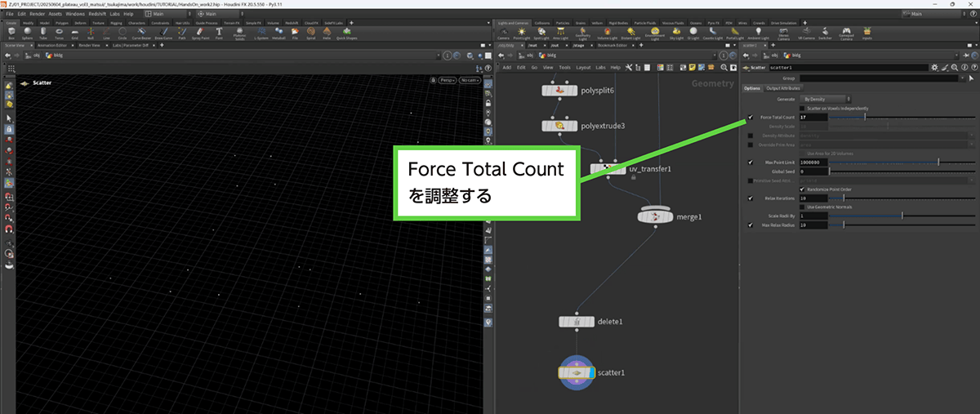This screenshot has width=980, height=414.
Task: Switch to Output Attributes tab
Action: [783, 88]
